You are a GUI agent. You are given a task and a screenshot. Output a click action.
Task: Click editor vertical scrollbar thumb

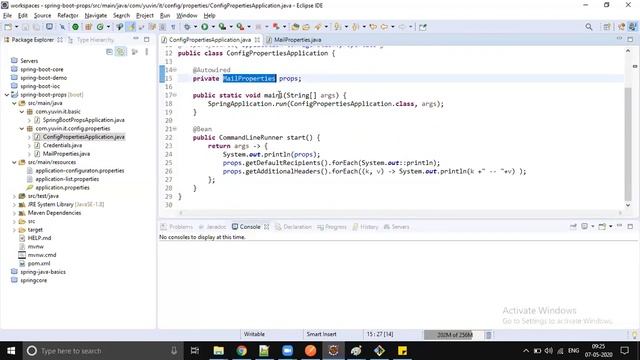628,144
